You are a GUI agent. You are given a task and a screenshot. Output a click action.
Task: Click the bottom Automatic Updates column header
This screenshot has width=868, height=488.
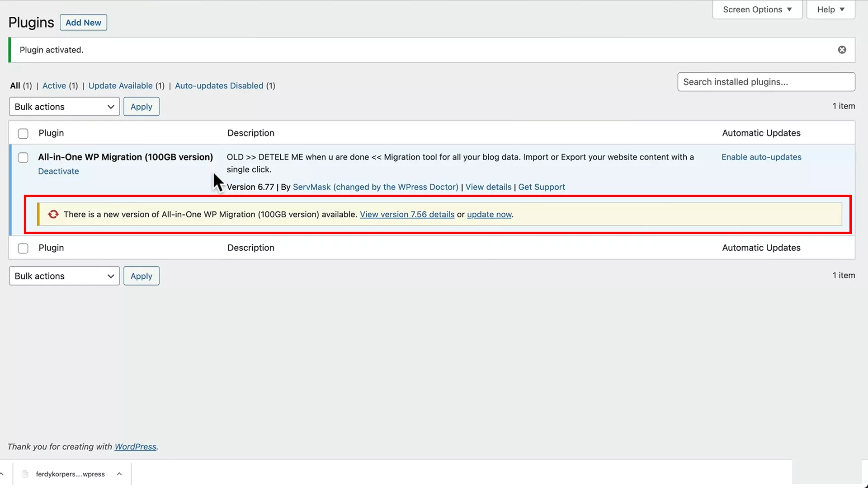click(761, 248)
